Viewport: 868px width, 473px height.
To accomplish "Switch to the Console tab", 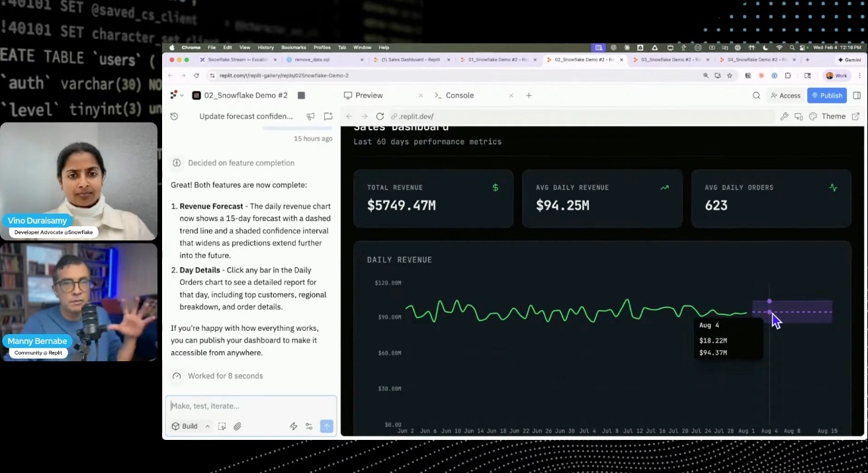I will click(459, 95).
